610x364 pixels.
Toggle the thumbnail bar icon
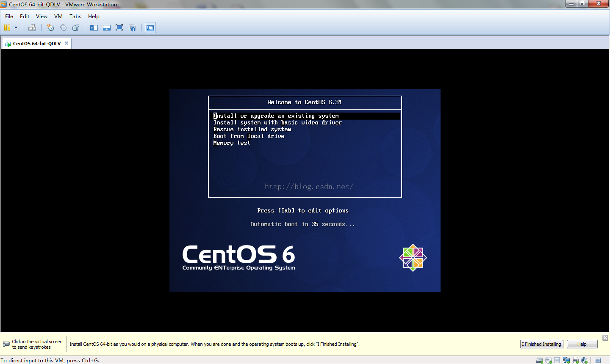(107, 28)
